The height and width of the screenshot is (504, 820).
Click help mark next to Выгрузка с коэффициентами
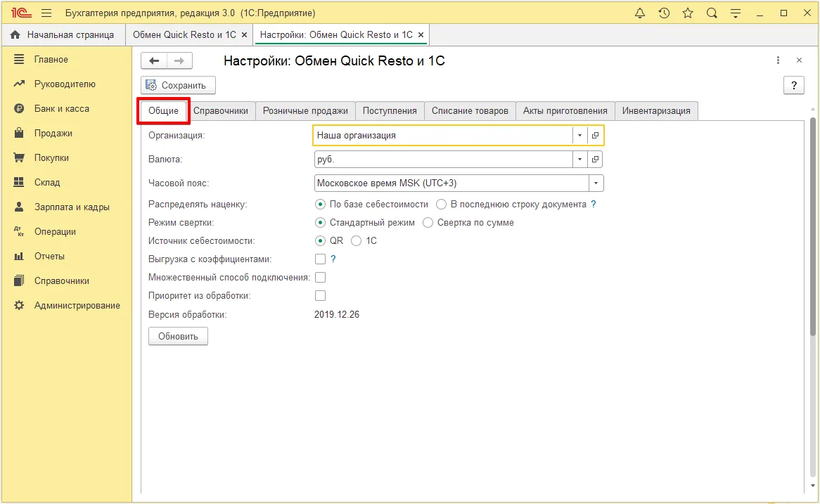click(x=333, y=259)
